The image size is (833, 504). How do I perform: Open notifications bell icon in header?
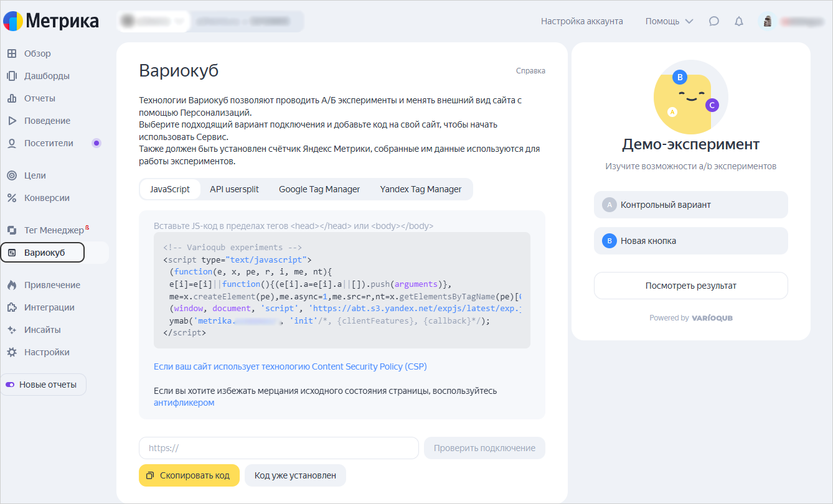(x=739, y=21)
